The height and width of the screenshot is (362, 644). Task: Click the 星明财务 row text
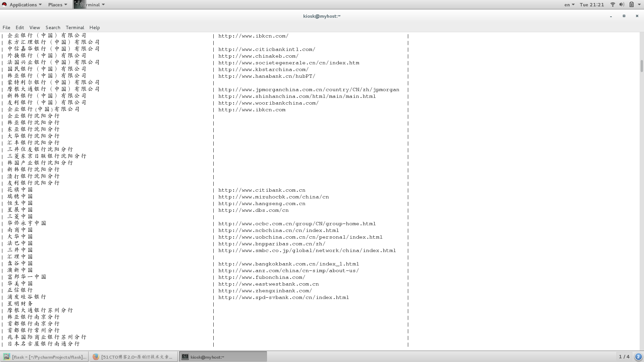tap(20, 304)
